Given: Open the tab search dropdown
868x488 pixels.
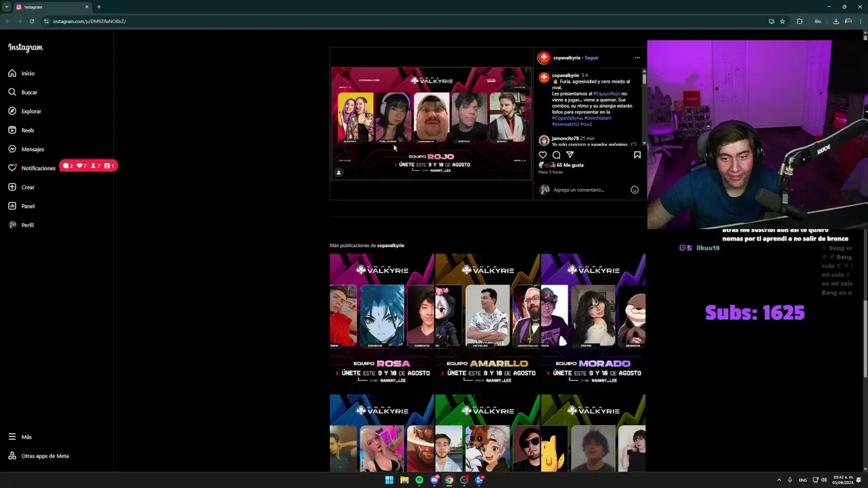Looking at the screenshot, I should click(6, 7).
